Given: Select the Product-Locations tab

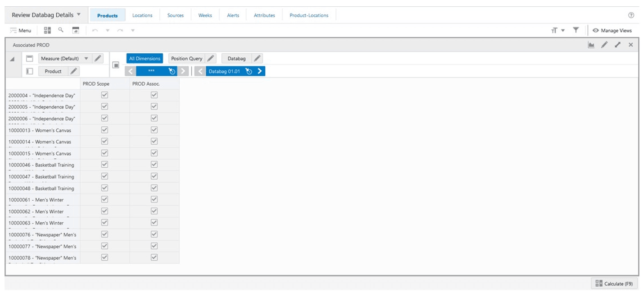Looking at the screenshot, I should 309,15.
